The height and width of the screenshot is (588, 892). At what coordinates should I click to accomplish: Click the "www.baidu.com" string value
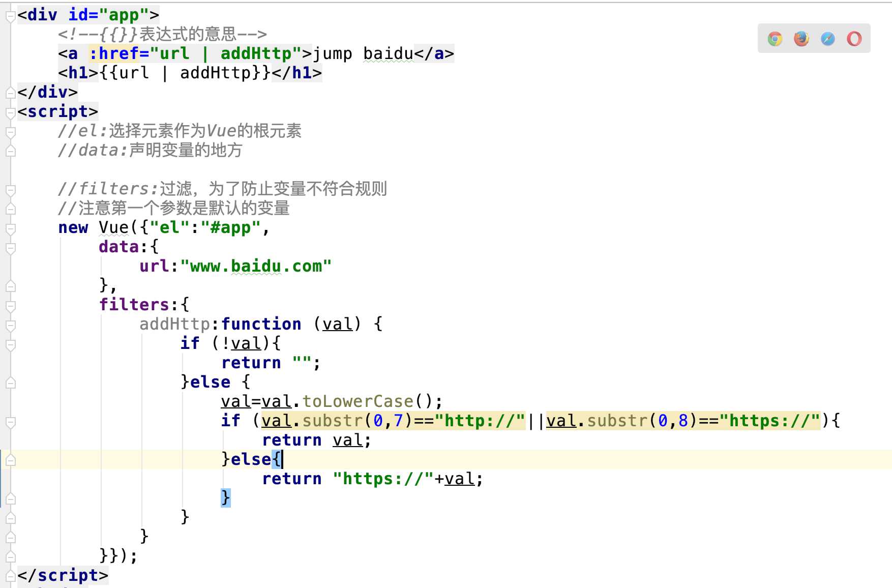[x=256, y=266]
